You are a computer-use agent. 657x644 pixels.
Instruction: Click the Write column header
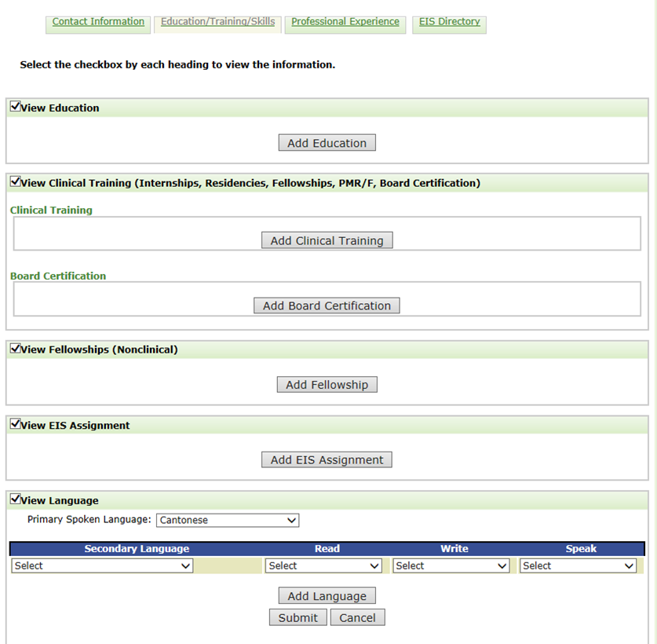point(454,549)
